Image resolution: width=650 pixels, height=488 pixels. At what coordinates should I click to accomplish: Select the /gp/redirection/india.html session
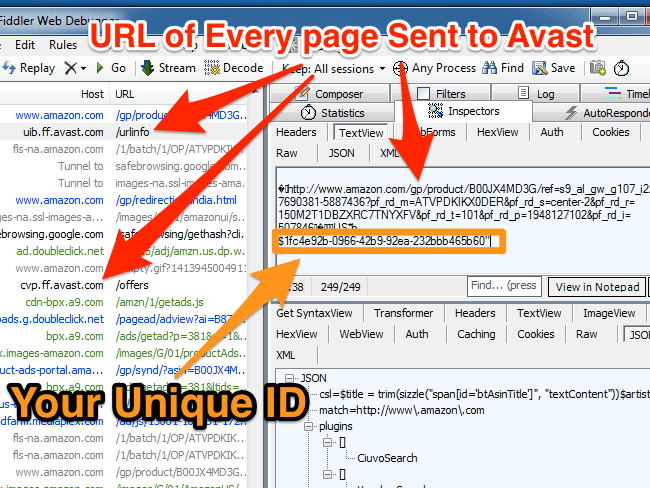point(123,200)
